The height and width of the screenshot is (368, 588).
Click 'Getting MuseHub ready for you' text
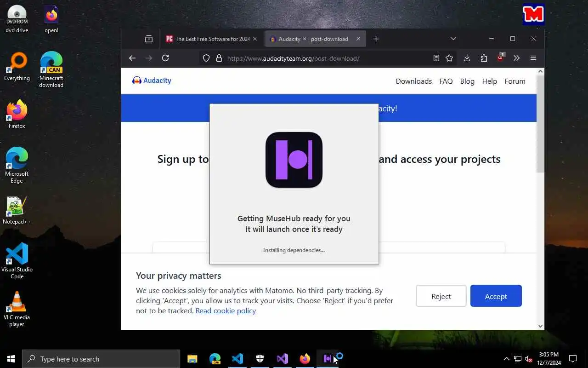[x=294, y=218]
